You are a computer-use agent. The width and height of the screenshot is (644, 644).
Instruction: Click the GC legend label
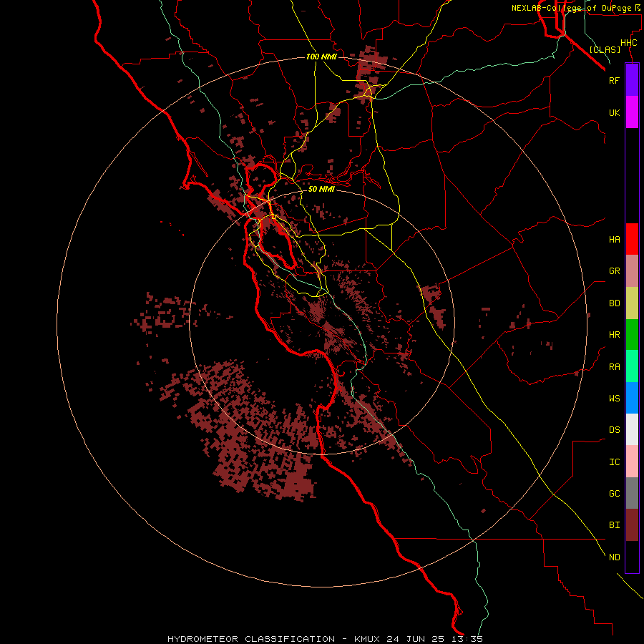pyautogui.click(x=614, y=494)
